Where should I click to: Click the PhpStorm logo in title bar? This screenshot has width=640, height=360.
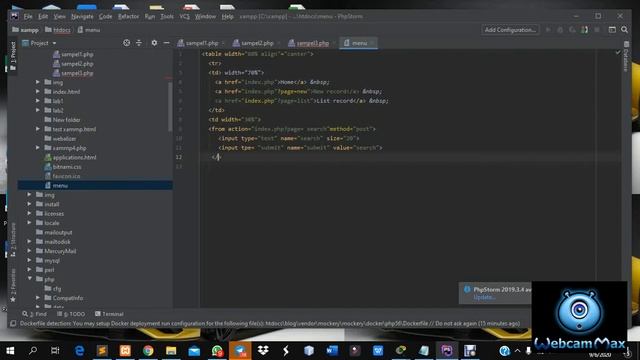pos(15,16)
